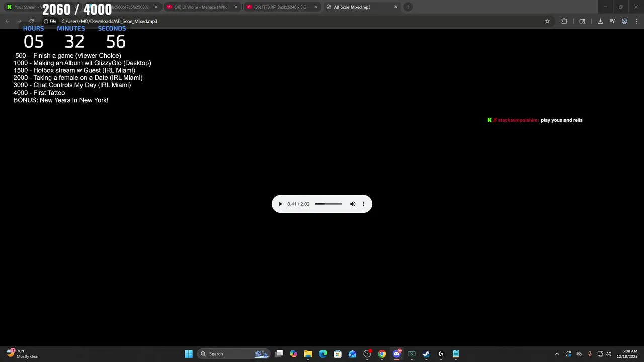This screenshot has height=362, width=644.
Task: Click 'Finish a game (Viewer Choice)' goal
Action: tap(68, 56)
